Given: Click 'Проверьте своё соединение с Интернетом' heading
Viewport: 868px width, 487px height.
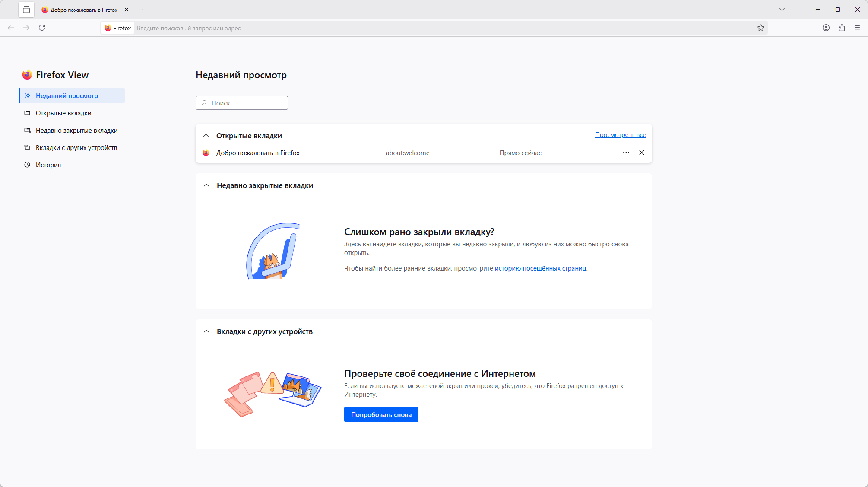Looking at the screenshot, I should click(440, 374).
